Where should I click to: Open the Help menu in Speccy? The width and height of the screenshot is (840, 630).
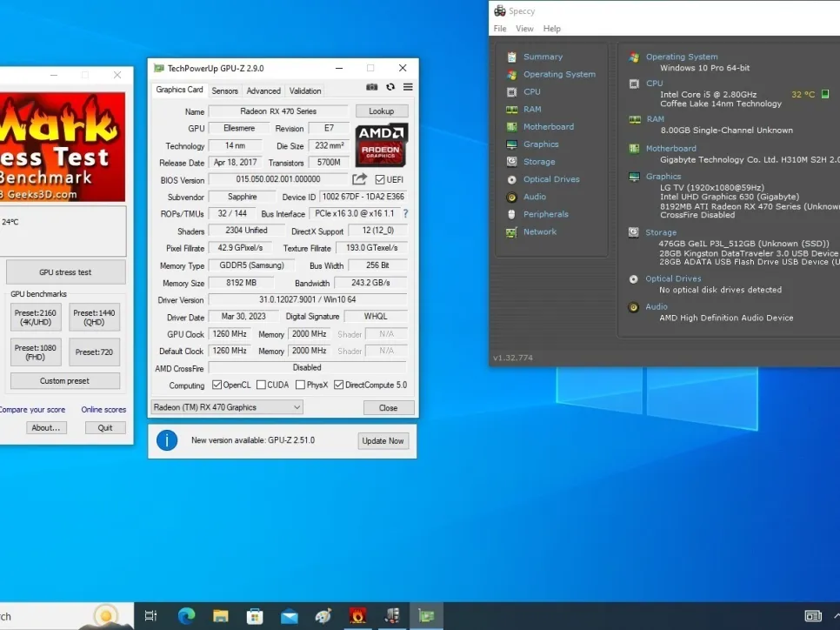(x=552, y=29)
